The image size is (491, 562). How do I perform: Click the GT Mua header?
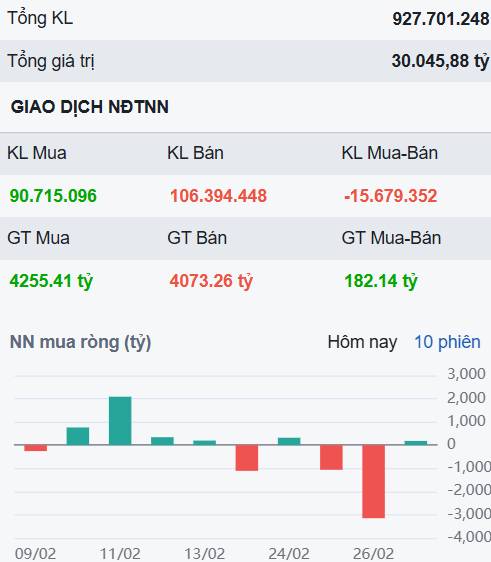38,238
